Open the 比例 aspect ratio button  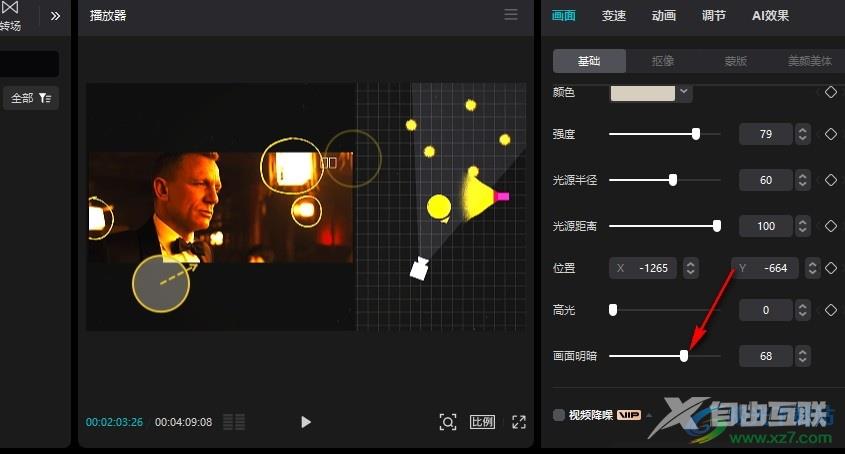pyautogui.click(x=482, y=422)
